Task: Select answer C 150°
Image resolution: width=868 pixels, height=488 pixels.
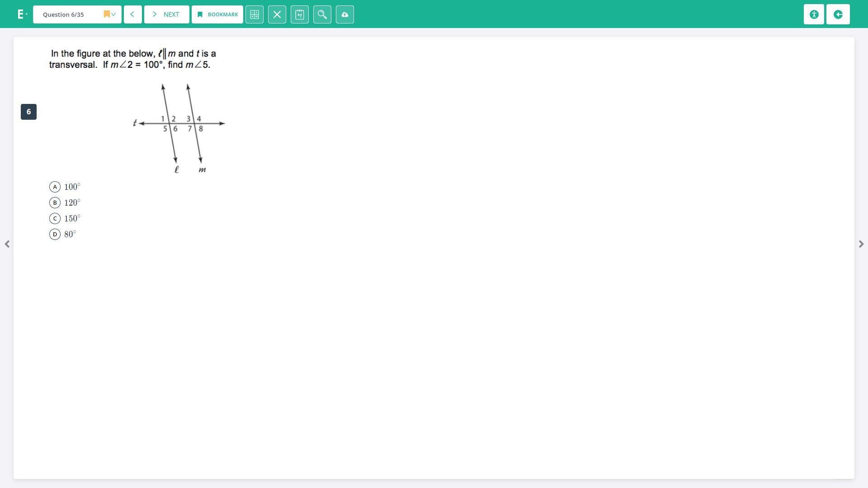Action: (x=55, y=219)
